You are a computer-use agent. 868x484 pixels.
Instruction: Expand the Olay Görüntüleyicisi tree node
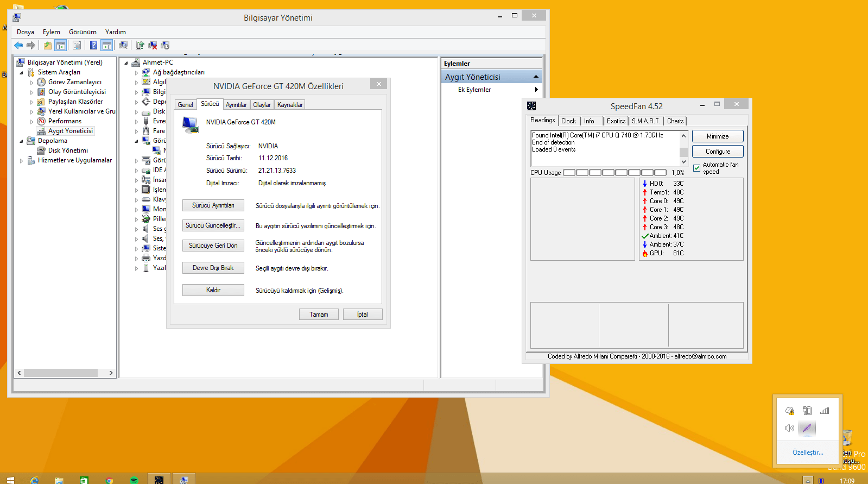pyautogui.click(x=31, y=92)
